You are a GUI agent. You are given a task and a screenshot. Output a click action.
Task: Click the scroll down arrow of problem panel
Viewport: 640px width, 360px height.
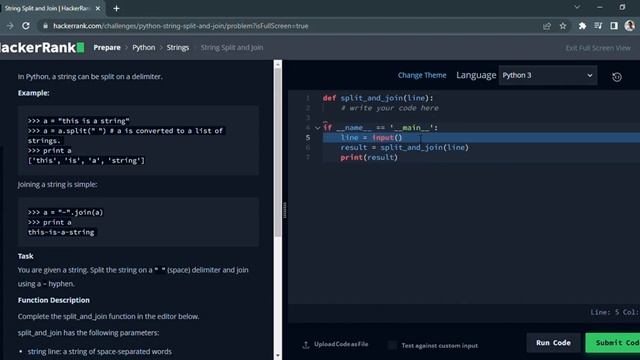(278, 356)
